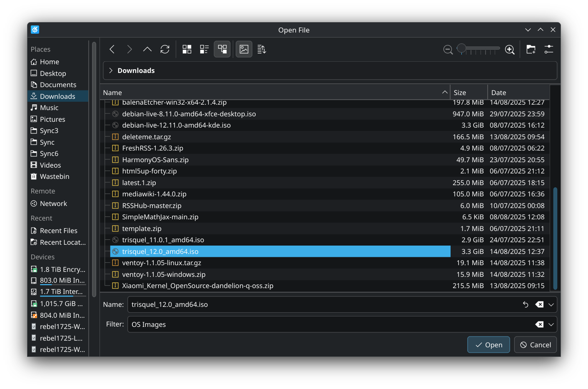The width and height of the screenshot is (588, 389).
Task: Switch to compact list view mode
Action: point(204,50)
